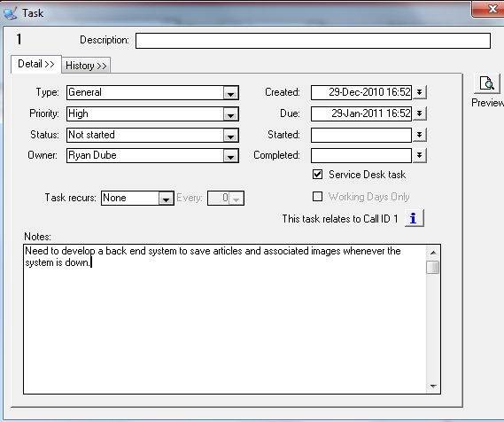
Task: Open the Created date picker arrow
Action: 419,92
